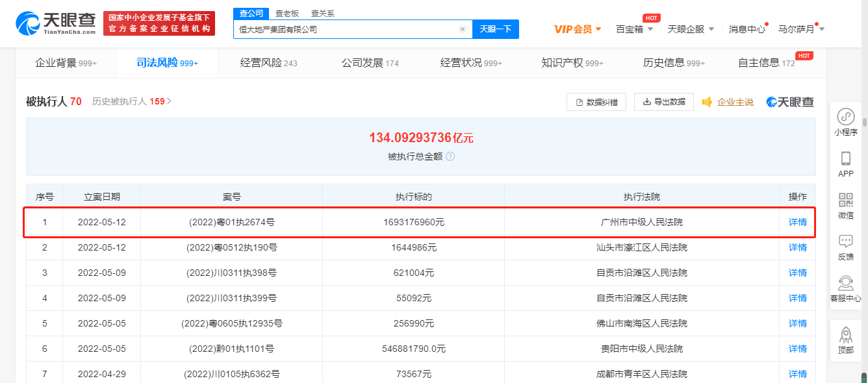Click the 案号 column header
Image resolution: width=868 pixels, height=383 pixels.
[x=232, y=197]
